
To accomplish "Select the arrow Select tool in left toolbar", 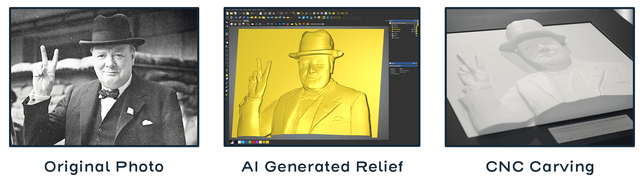I will [x=227, y=22].
